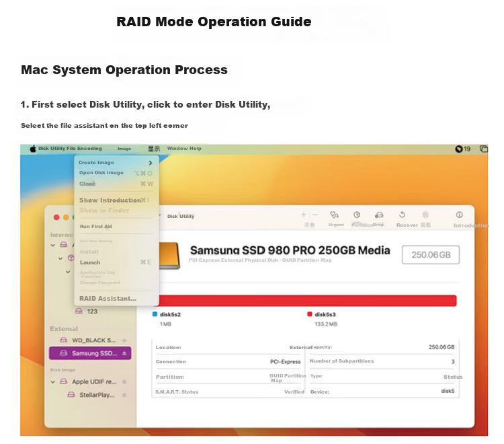
Task: Click the unmount toolbar icon
Action: click(x=425, y=215)
